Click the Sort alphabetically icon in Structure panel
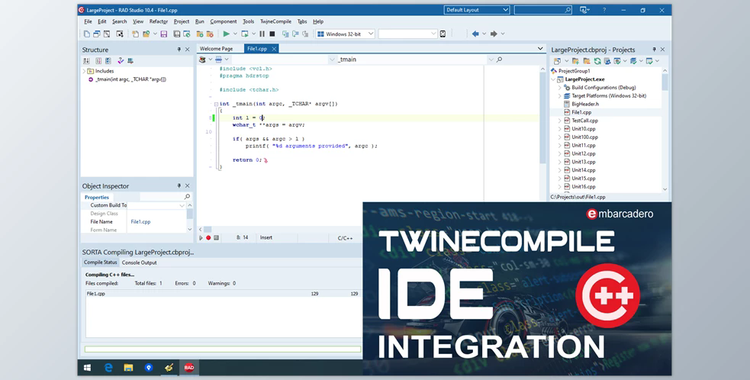This screenshot has height=380, width=750. pos(86,61)
